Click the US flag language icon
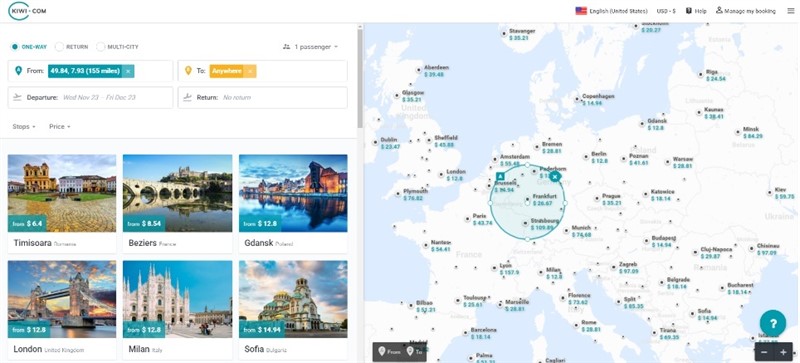The width and height of the screenshot is (800, 363). (581, 11)
